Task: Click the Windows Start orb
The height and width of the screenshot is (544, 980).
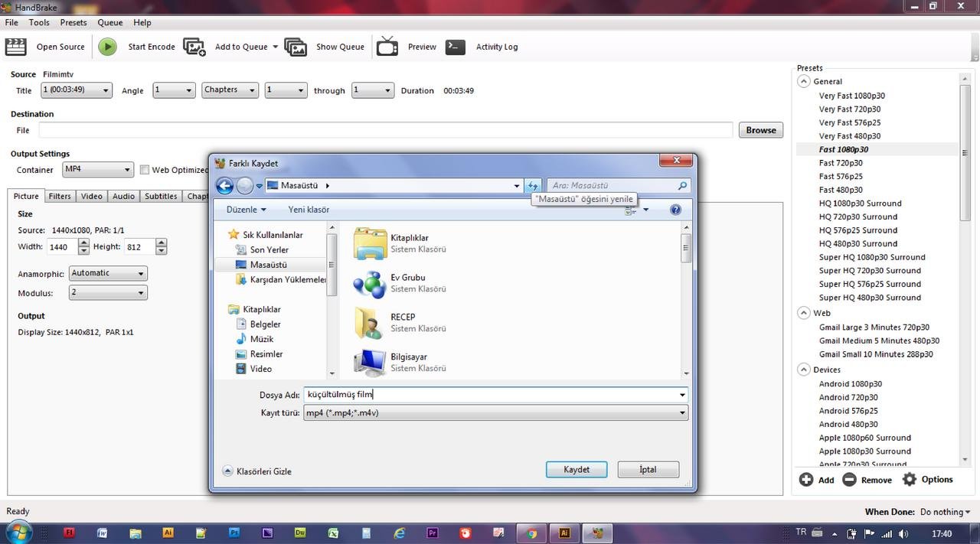Action: click(x=18, y=533)
